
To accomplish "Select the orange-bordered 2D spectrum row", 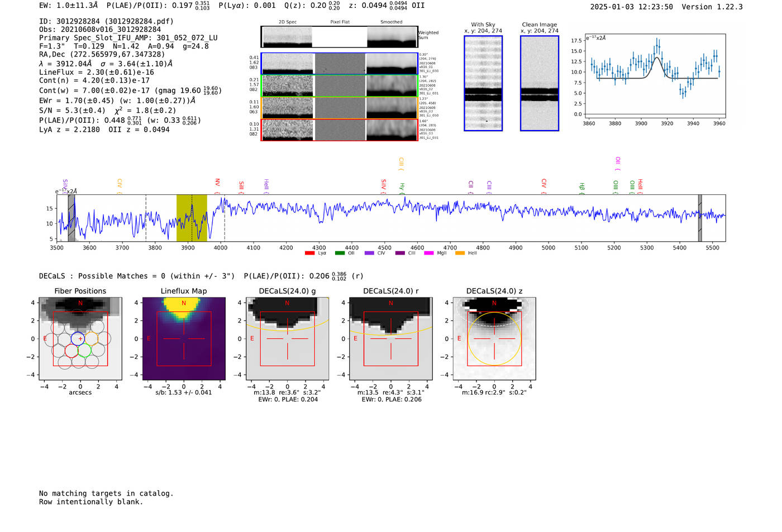I will [340, 108].
